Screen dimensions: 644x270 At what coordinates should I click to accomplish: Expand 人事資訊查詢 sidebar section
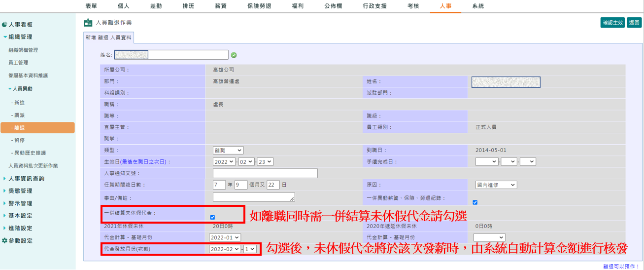(x=24, y=179)
